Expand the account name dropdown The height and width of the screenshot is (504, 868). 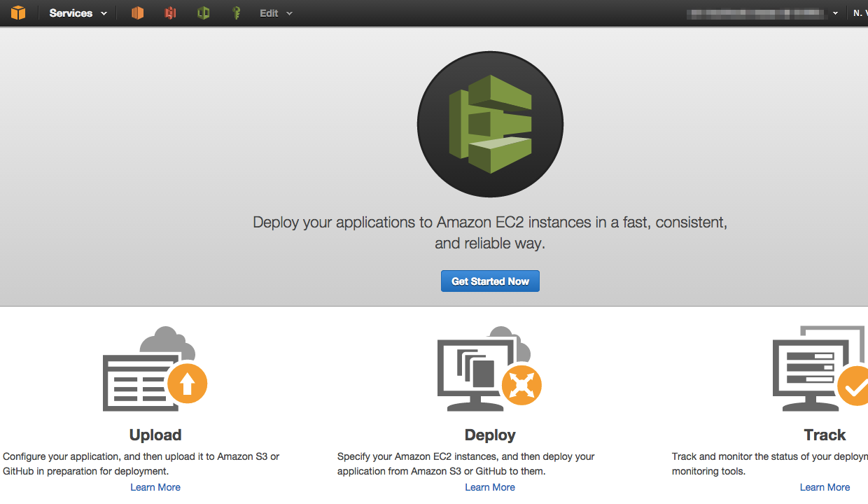tap(834, 13)
